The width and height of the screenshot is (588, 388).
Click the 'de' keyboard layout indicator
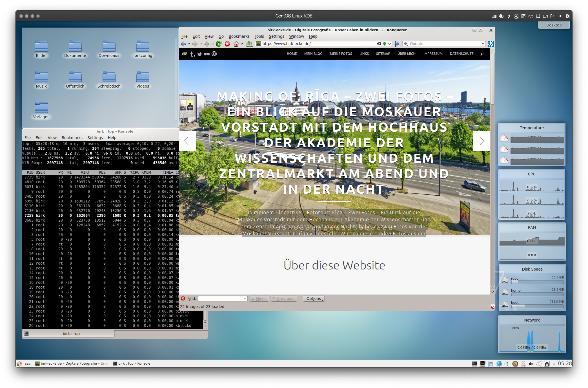point(531,364)
